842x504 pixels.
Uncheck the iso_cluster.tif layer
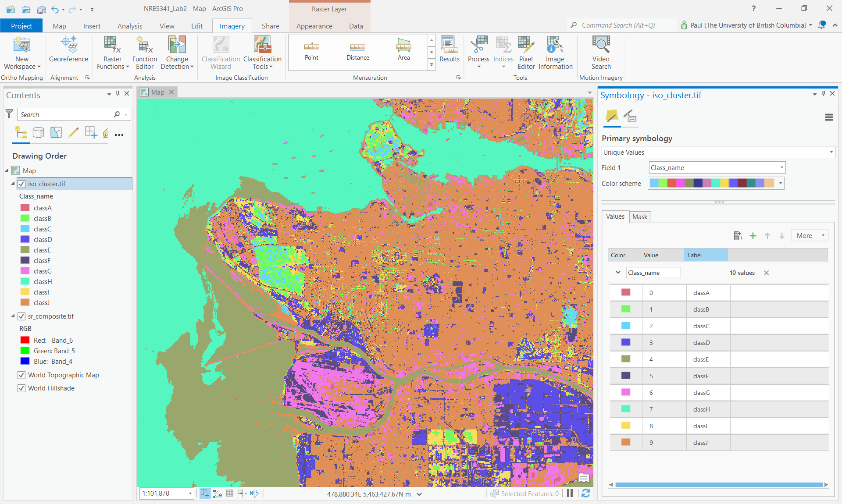coord(21,184)
